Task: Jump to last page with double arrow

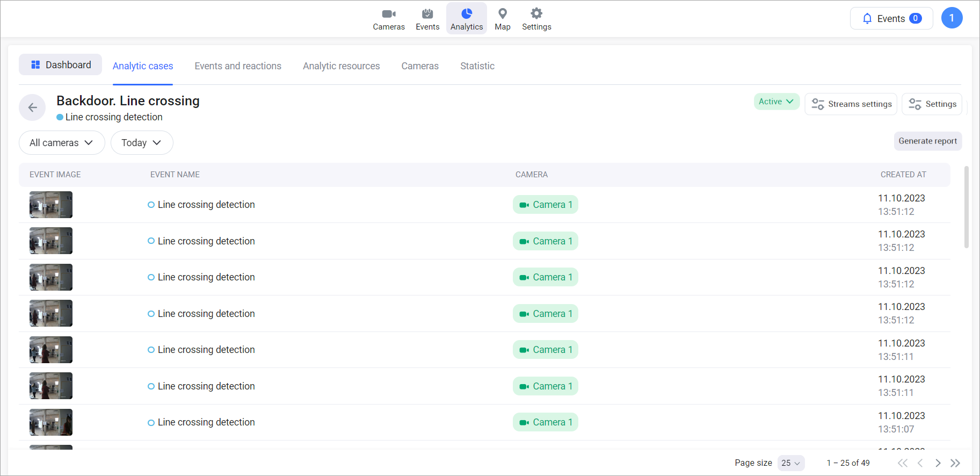Action: [955, 463]
